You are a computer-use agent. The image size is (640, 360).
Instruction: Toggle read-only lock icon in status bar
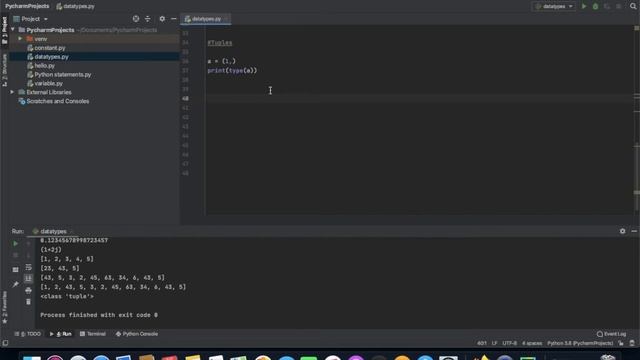[621, 343]
